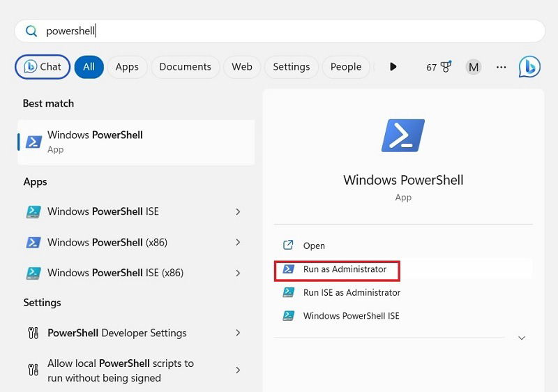Click into the powershell search field
The image size is (558, 392).
pyautogui.click(x=280, y=31)
